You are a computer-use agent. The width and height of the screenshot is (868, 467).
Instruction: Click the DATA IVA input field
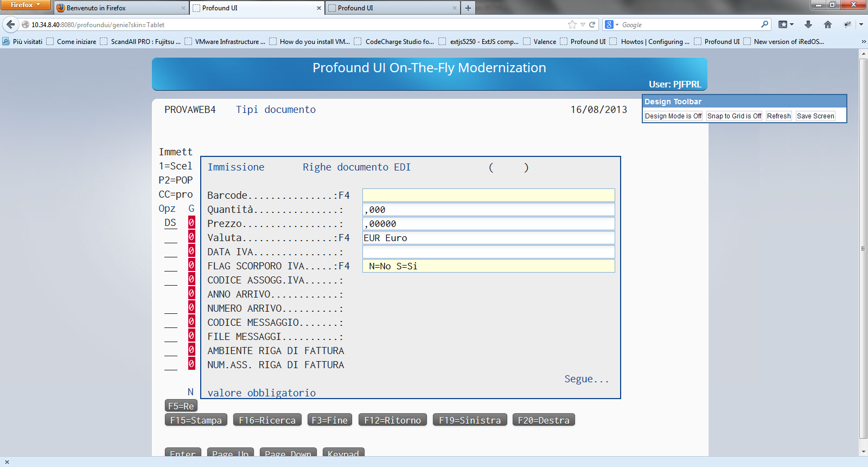(488, 252)
